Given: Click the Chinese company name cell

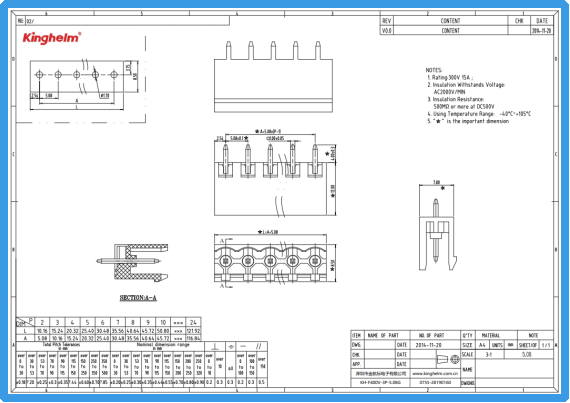Looking at the screenshot, I should click(x=381, y=374).
